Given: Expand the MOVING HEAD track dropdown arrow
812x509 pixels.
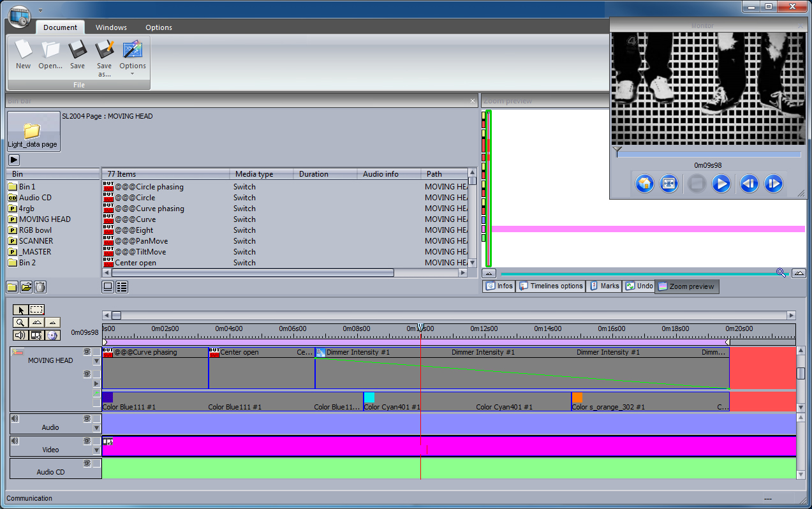Looking at the screenshot, I should pos(96,361).
